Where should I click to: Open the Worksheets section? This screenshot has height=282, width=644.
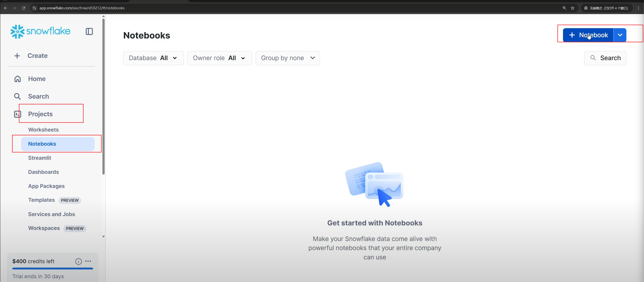[43, 130]
